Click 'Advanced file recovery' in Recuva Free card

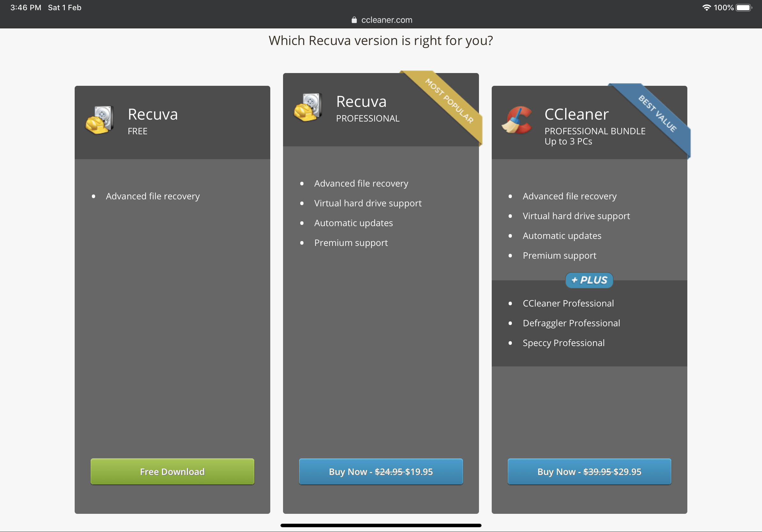click(x=153, y=196)
